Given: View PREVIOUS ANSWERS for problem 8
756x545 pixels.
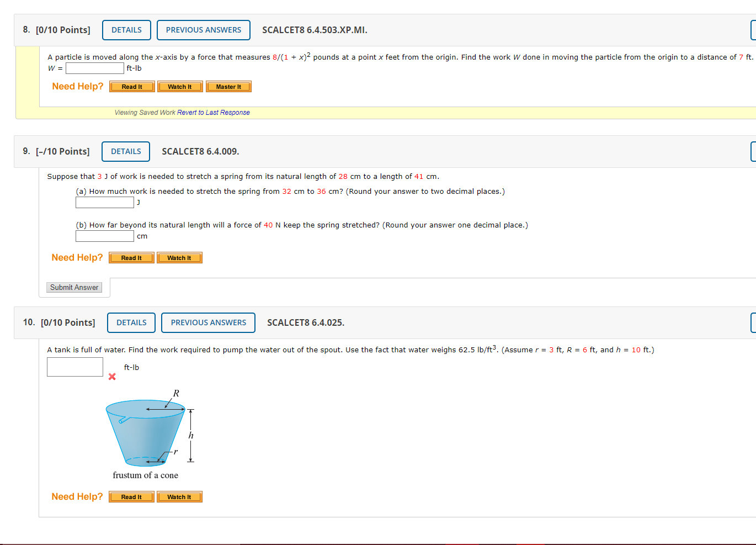Looking at the screenshot, I should [203, 30].
